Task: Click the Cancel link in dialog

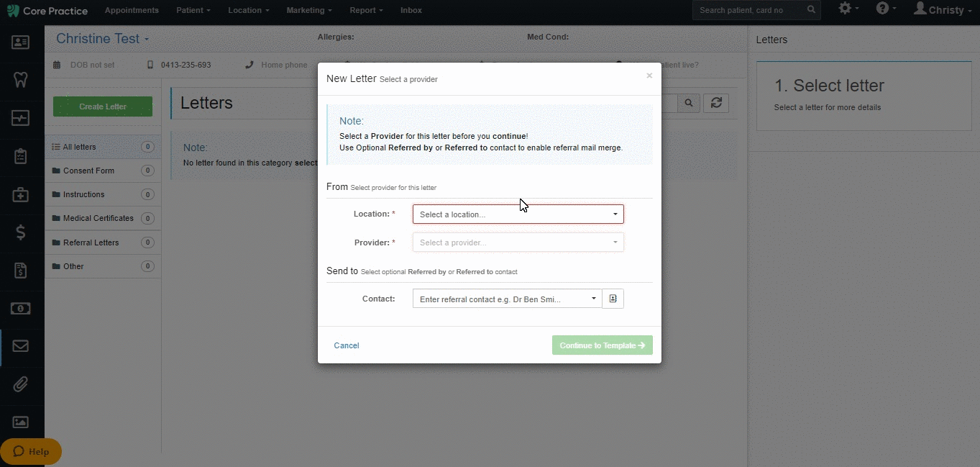Action: point(347,345)
